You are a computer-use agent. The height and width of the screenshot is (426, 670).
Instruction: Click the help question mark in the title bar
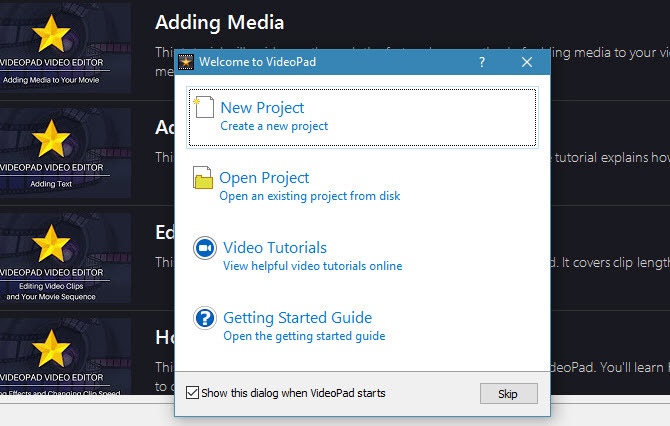482,62
